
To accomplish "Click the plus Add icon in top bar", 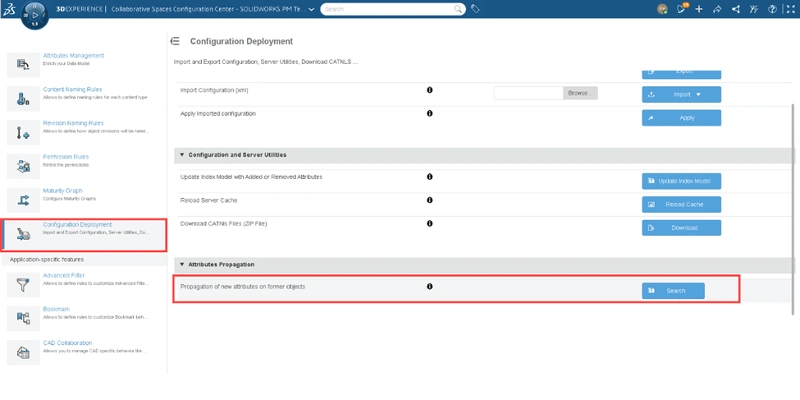I will pyautogui.click(x=699, y=9).
